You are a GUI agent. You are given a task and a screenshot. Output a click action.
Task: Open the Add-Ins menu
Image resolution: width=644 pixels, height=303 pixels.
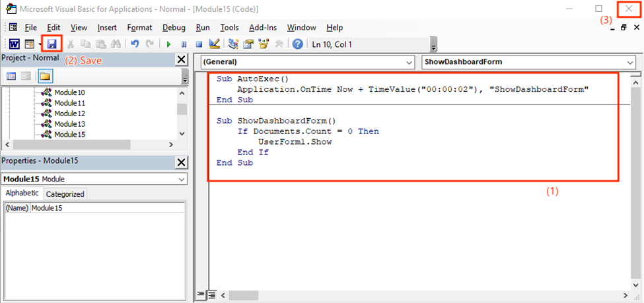263,28
